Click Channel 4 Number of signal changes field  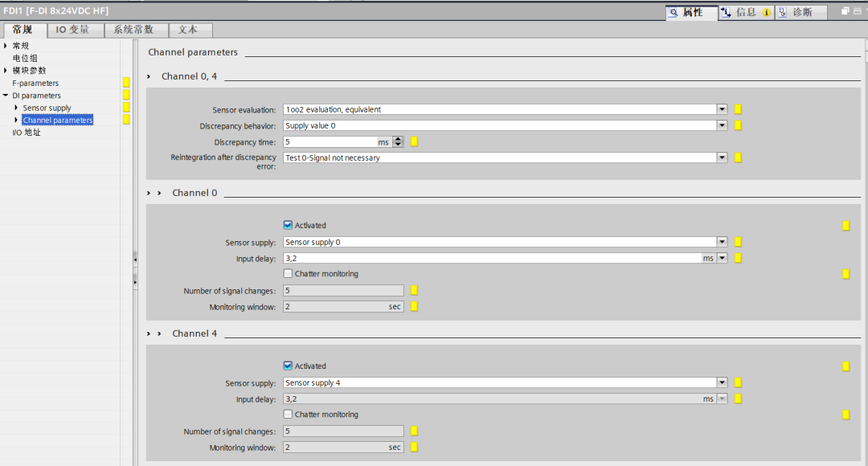pyautogui.click(x=343, y=431)
